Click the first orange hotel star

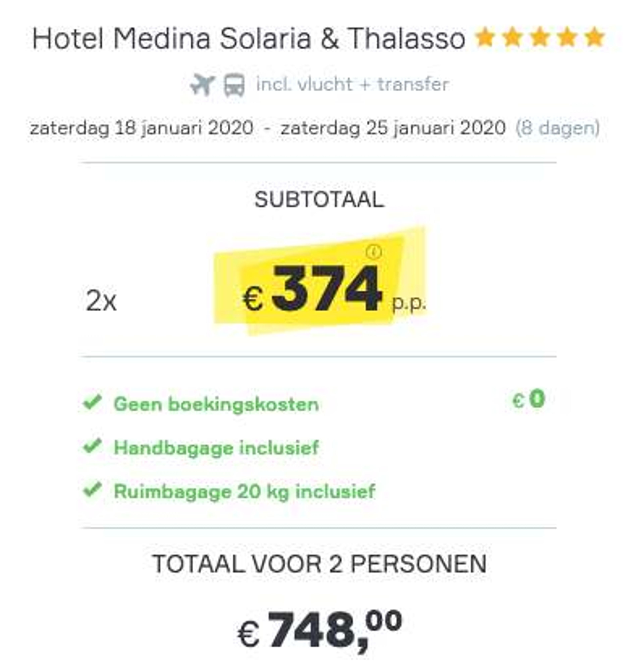[x=485, y=38]
